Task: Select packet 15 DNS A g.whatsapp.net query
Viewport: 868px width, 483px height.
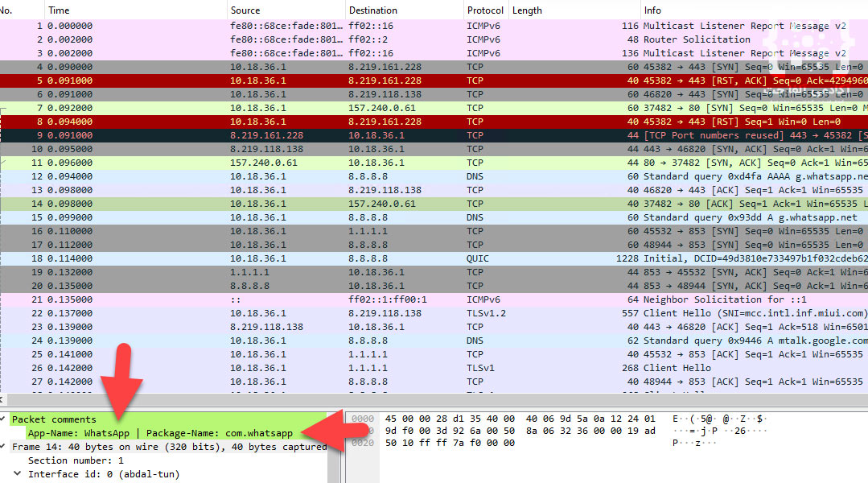Action: coord(434,217)
